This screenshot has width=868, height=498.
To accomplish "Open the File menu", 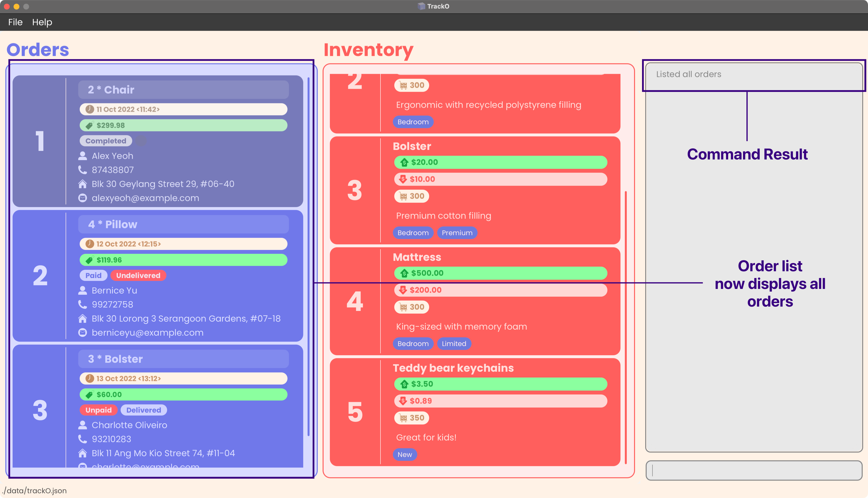I will click(15, 22).
